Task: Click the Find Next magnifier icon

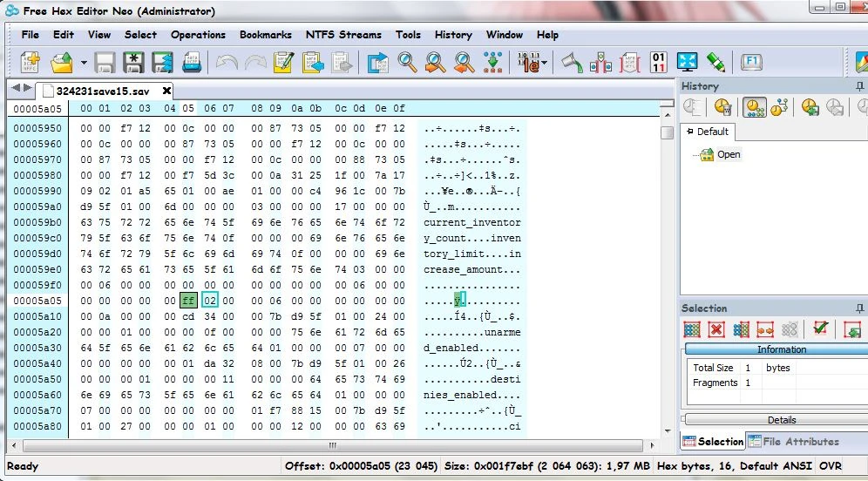Action: pos(436,63)
